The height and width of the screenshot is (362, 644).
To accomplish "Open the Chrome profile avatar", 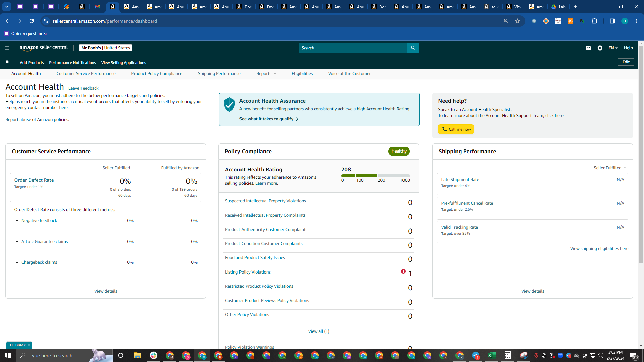I will (624, 21).
